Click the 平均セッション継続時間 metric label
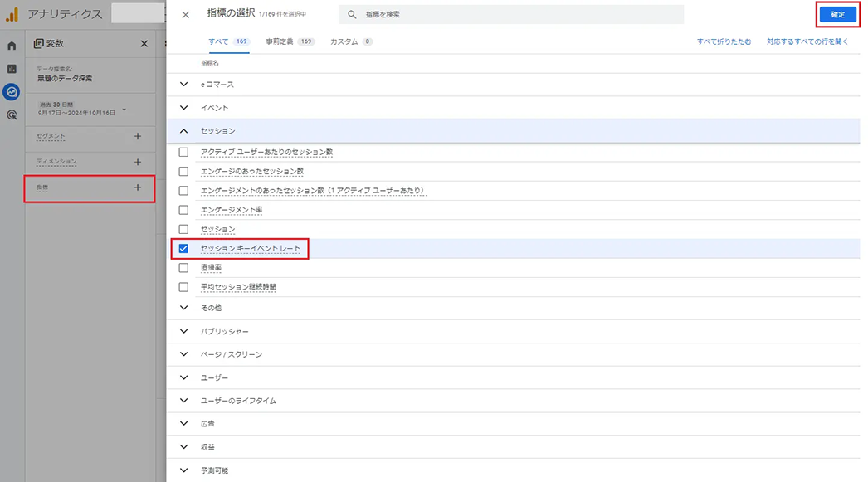 point(238,287)
